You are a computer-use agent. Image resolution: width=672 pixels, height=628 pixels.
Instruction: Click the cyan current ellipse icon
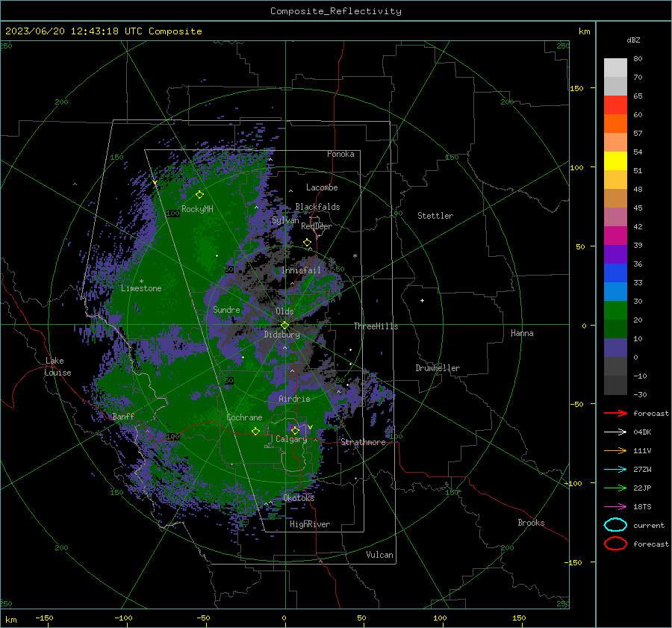click(x=615, y=525)
